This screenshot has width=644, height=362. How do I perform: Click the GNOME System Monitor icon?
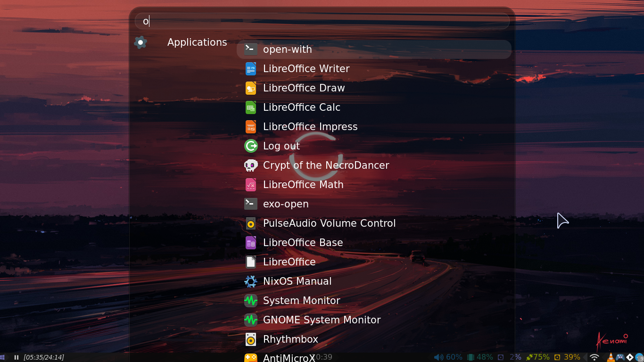point(251,320)
